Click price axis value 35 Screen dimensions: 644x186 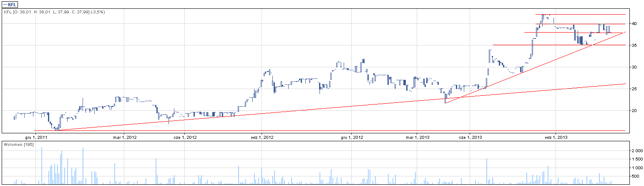point(634,46)
